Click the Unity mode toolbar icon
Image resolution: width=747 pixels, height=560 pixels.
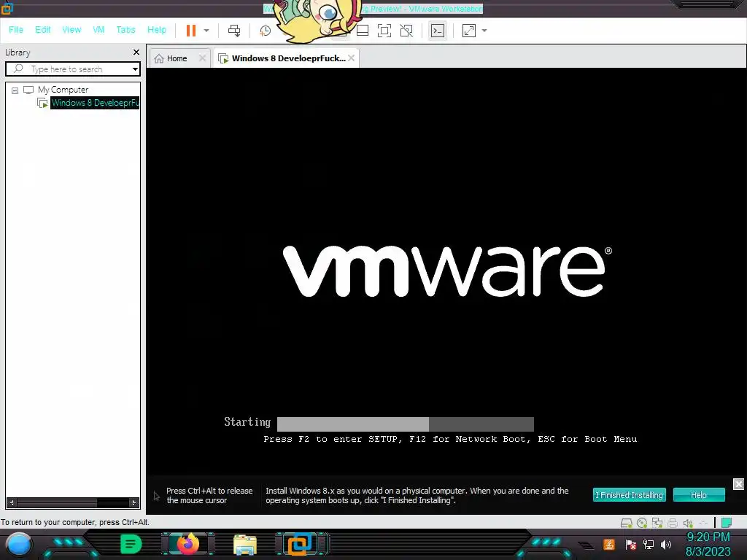coord(406,31)
